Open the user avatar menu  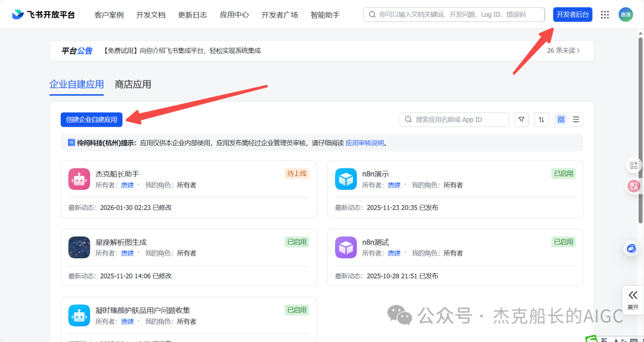(626, 15)
